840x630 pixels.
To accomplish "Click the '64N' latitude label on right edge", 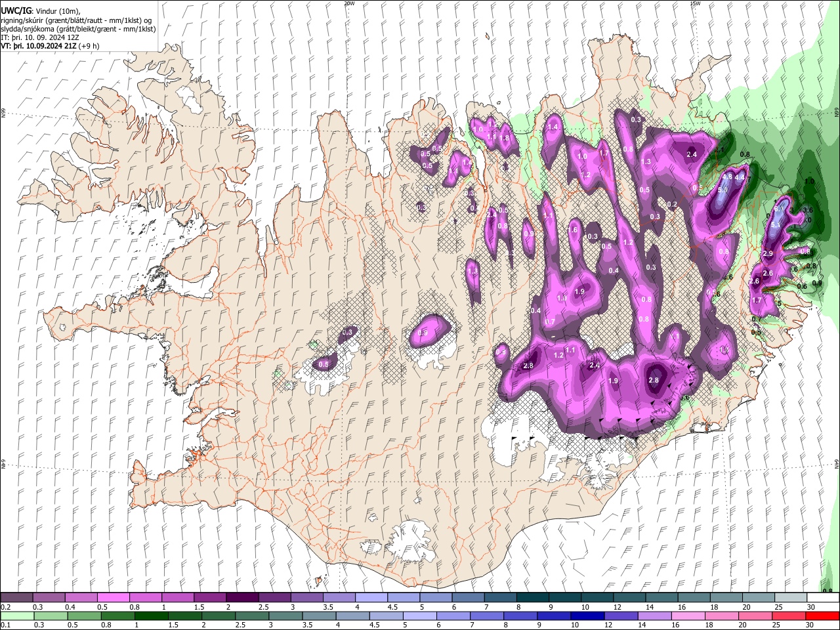I will (837, 465).
